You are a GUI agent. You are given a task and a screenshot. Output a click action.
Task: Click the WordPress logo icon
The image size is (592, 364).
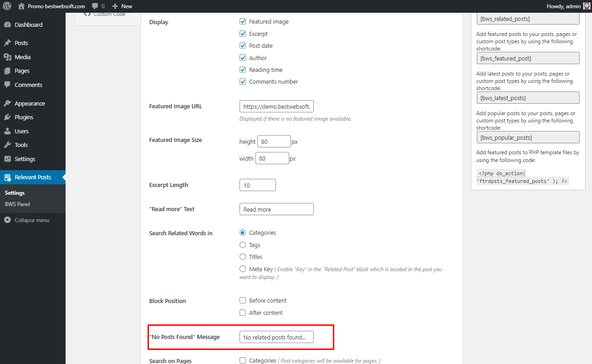pyautogui.click(x=7, y=6)
